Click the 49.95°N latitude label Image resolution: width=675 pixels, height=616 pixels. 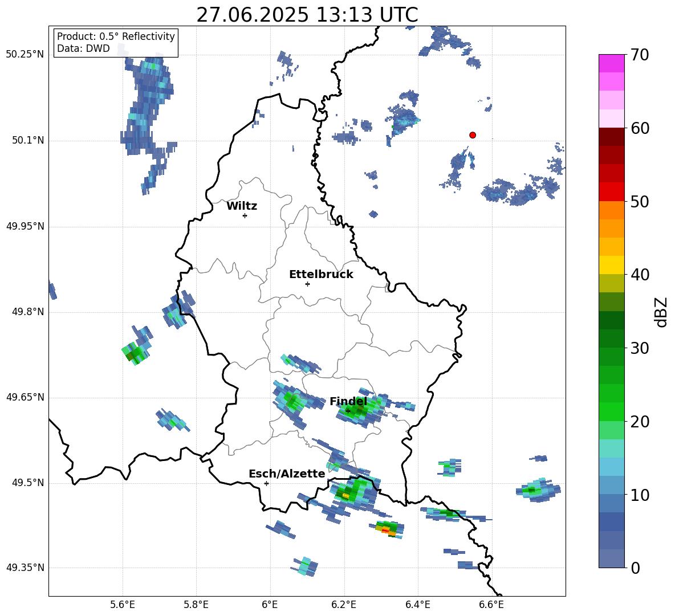[x=25, y=226]
